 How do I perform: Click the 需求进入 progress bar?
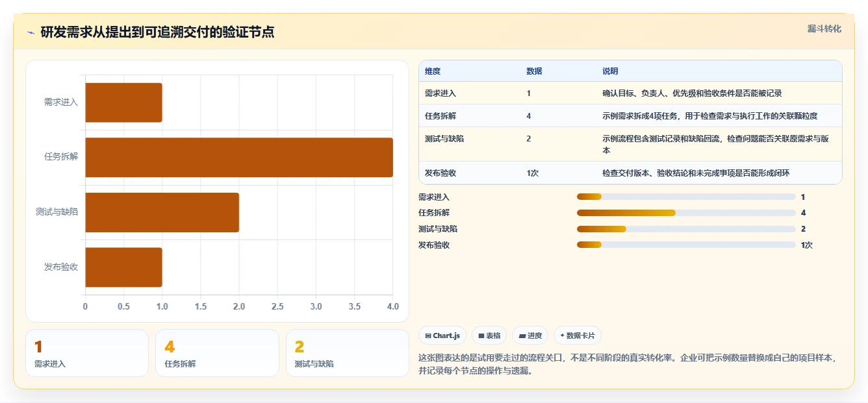pyautogui.click(x=686, y=197)
